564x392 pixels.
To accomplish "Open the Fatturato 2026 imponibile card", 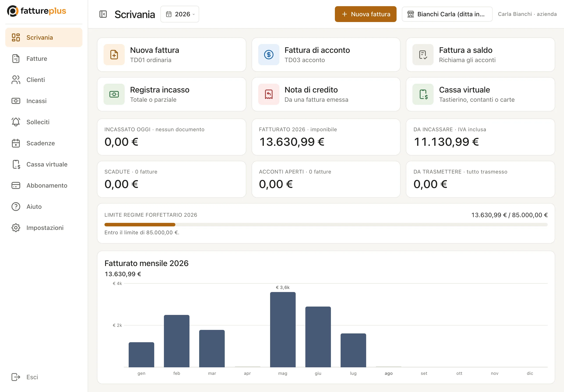I will (326, 137).
